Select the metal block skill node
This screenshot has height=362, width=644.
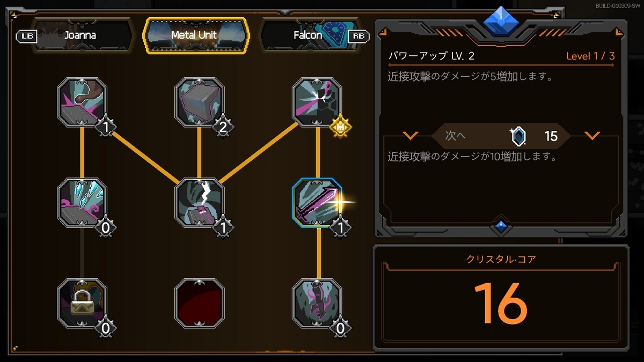pyautogui.click(x=199, y=102)
